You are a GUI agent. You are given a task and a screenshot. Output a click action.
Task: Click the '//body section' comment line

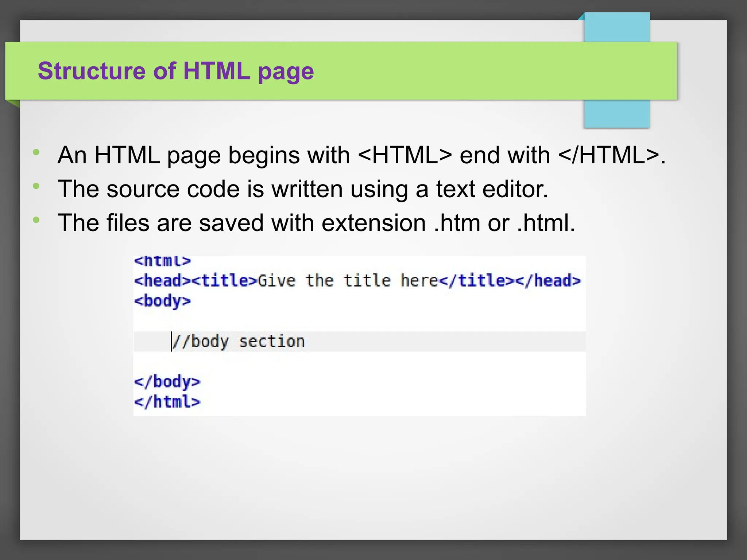[x=238, y=342]
